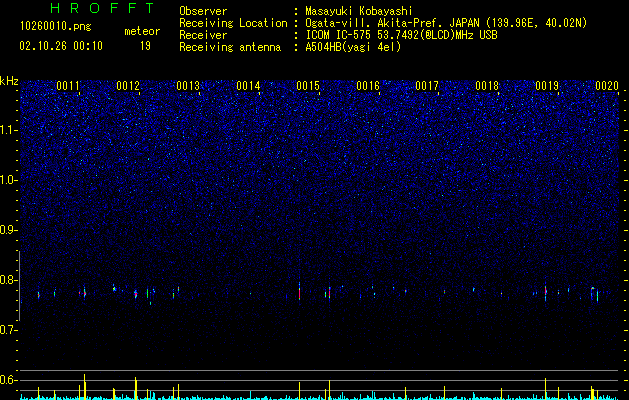Click the 0015 time marker
The image size is (629, 400).
(x=308, y=86)
